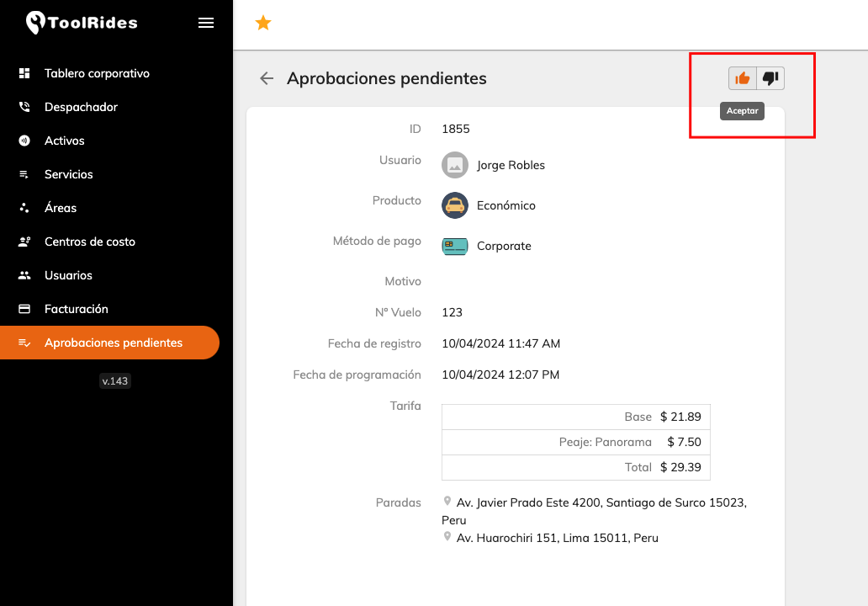Go back using the left arrow
Viewport: 868px width, 606px height.
(x=267, y=78)
